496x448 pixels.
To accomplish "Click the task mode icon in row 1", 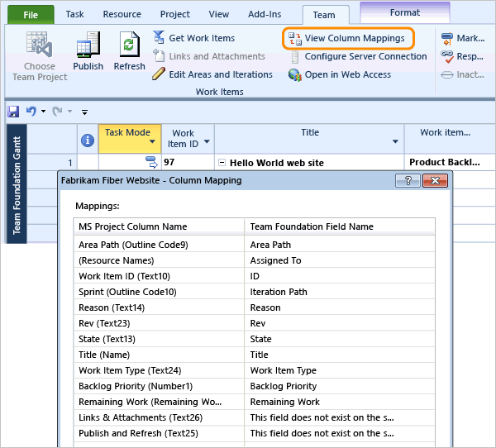I will click(x=151, y=162).
